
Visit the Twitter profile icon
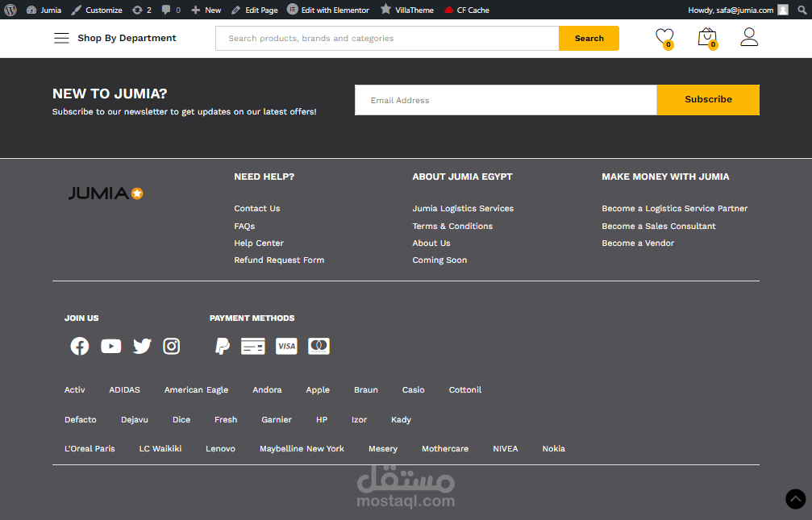(x=142, y=346)
